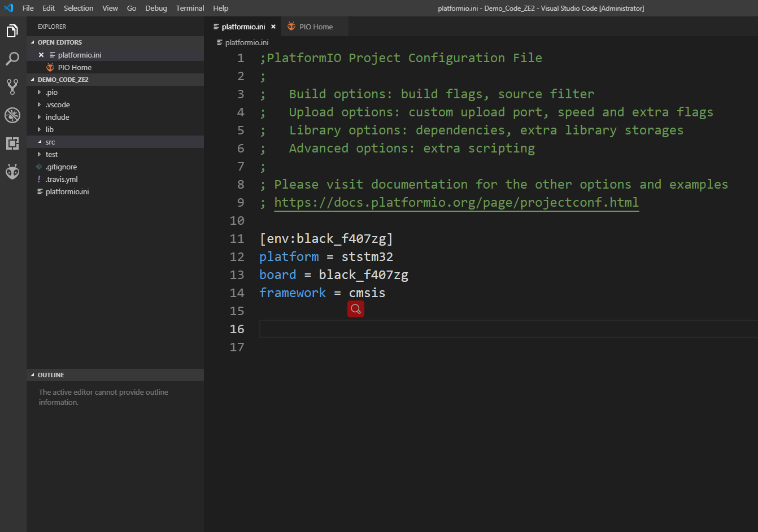Open the Extensions view icon
Image resolution: width=758 pixels, height=532 pixels.
(12, 143)
